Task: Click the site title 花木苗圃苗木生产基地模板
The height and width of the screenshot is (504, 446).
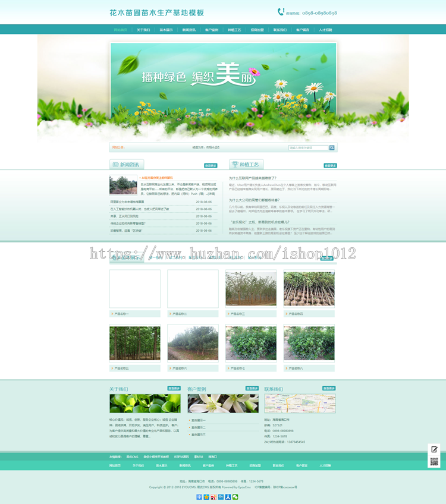Action: (x=157, y=12)
